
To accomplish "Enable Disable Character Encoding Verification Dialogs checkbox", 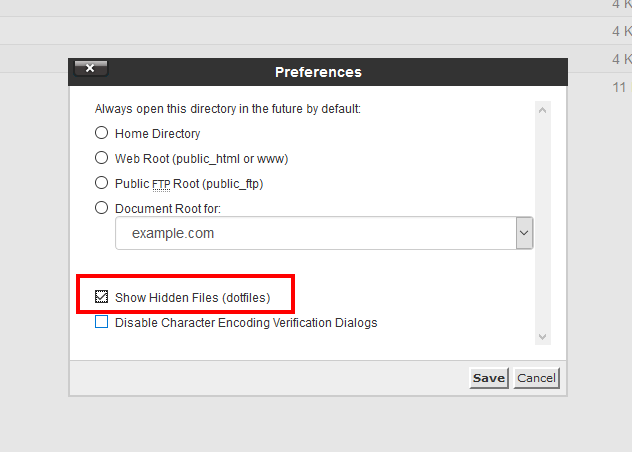I will 101,323.
